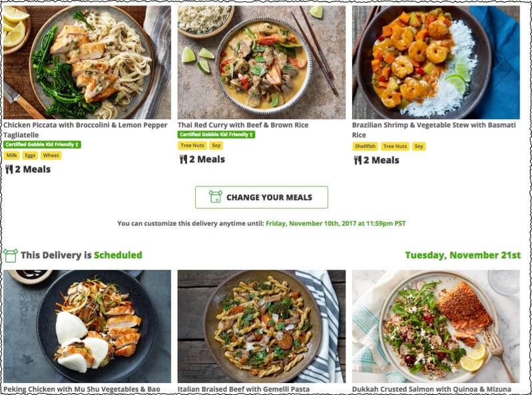Click the green Scheduled status text

click(118, 255)
